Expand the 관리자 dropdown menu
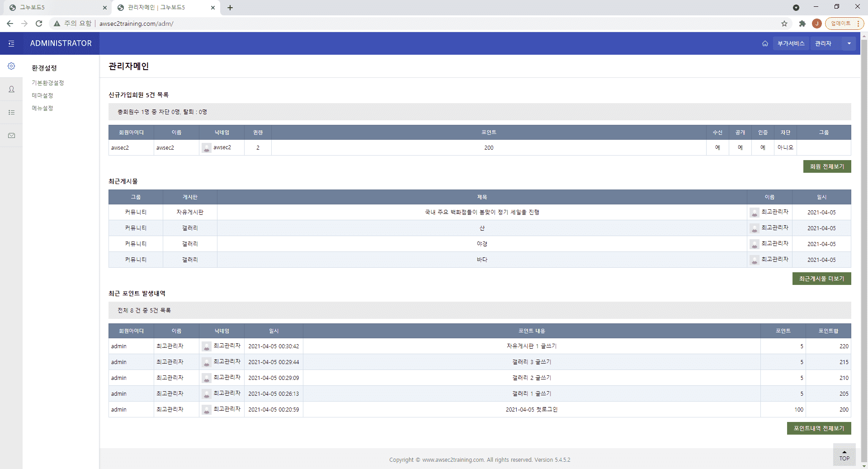 (833, 43)
